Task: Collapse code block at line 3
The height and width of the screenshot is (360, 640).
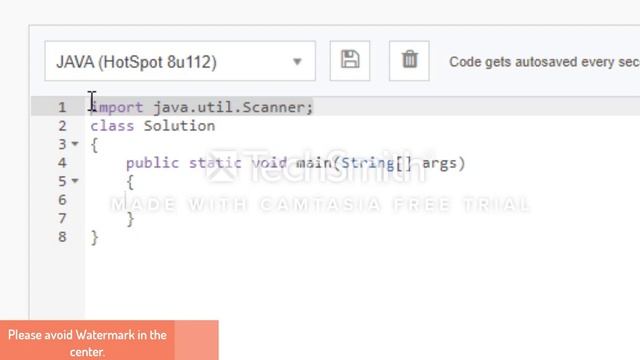Action: point(75,144)
